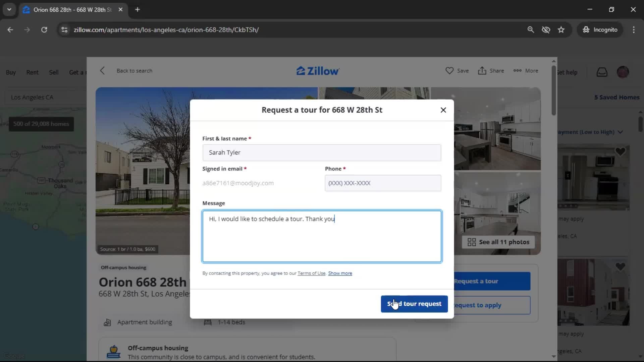The width and height of the screenshot is (644, 362).
Task: Click the zoom magnifier icon in address bar
Action: coord(530,30)
